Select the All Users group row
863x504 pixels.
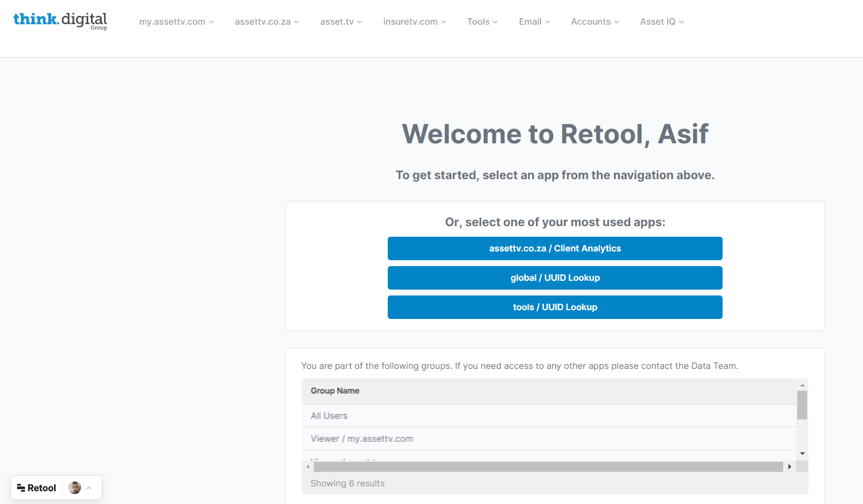point(549,416)
